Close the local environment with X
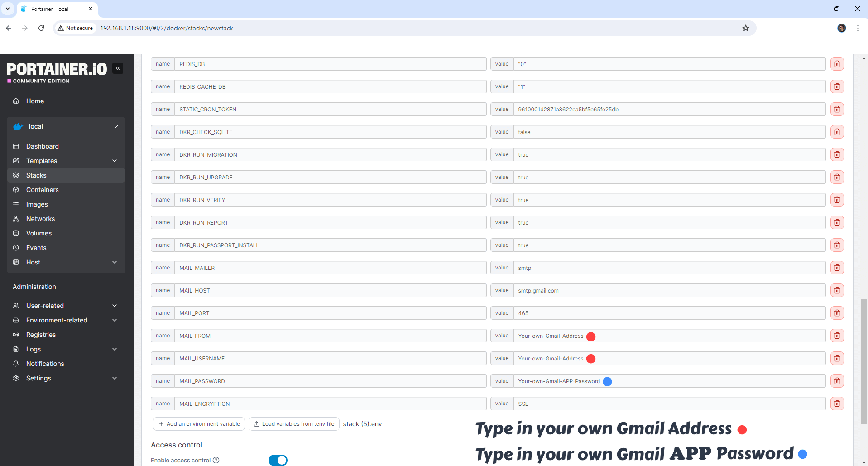 coord(117,126)
